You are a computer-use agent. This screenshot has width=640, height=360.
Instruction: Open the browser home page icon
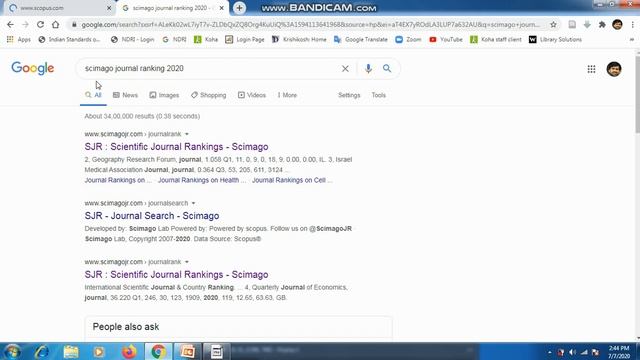point(56,24)
